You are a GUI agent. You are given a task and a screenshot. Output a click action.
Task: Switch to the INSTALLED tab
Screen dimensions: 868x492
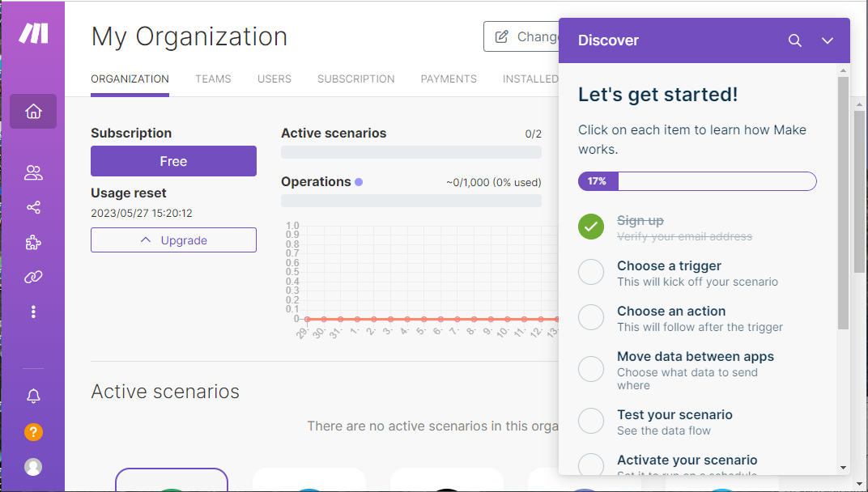(530, 79)
